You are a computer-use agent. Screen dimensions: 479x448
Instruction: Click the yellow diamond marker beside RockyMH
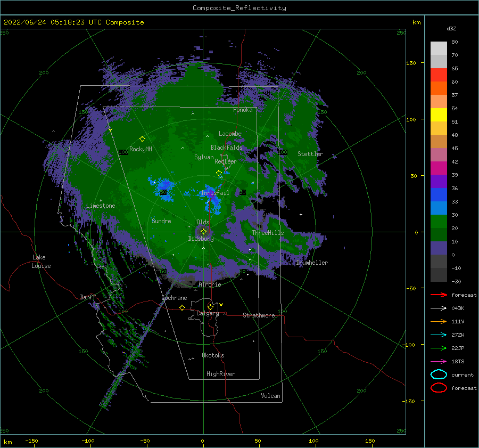[142, 139]
